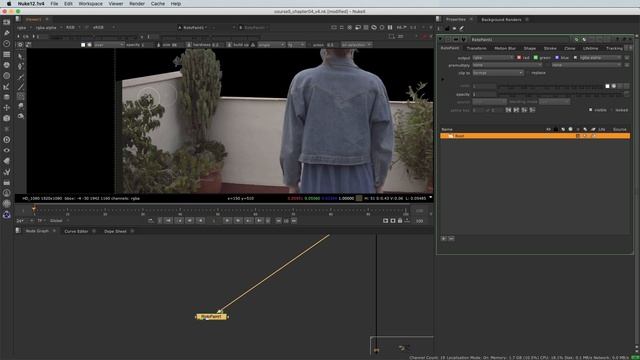Viewport: 640px width, 360px height.
Task: Click the first spline key icon
Action: (508, 110)
